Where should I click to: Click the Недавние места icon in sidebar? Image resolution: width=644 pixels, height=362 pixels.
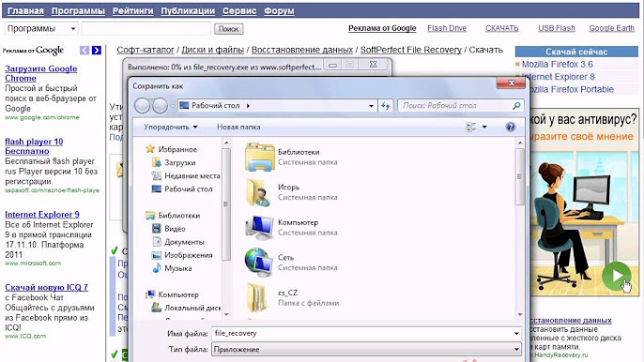[156, 175]
